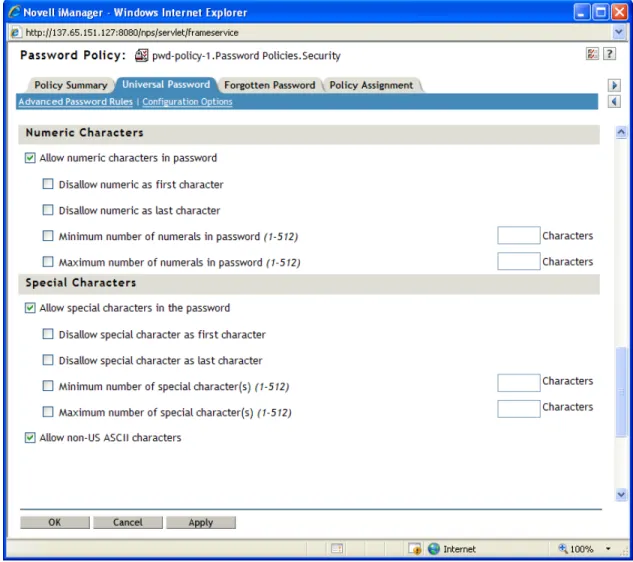
Task: Click the Special Characters section heading
Action: 81,283
